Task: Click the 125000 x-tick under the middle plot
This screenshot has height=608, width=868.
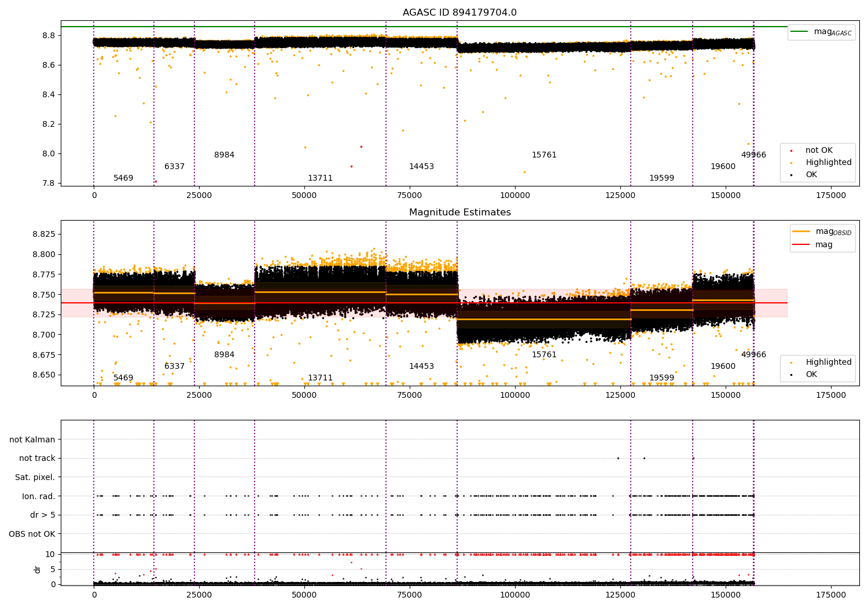Action: 620,395
